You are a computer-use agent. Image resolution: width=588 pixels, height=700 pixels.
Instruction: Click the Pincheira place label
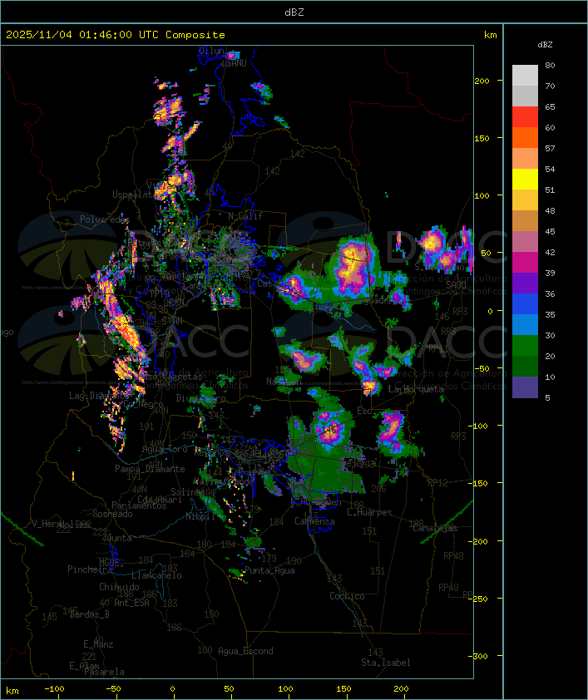[89, 569]
